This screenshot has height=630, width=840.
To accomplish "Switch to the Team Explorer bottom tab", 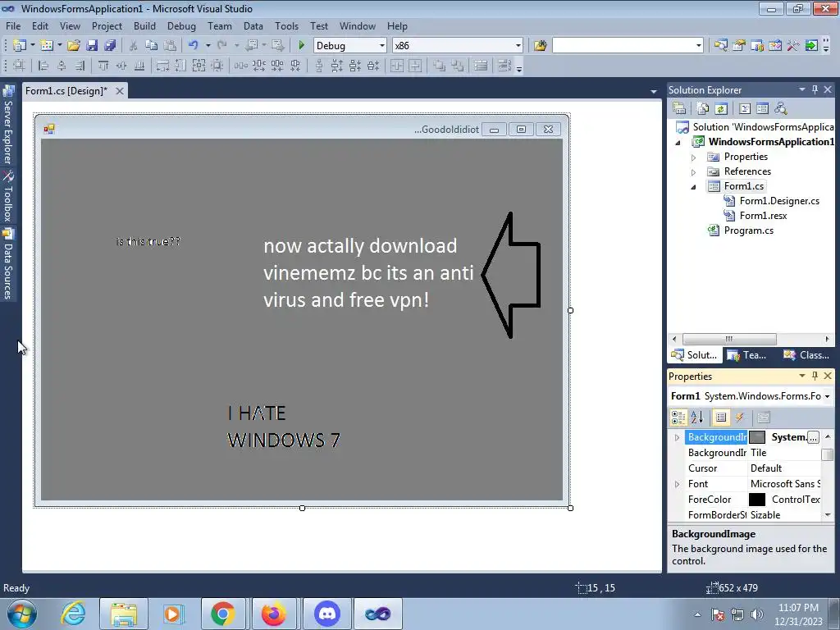I will click(747, 355).
